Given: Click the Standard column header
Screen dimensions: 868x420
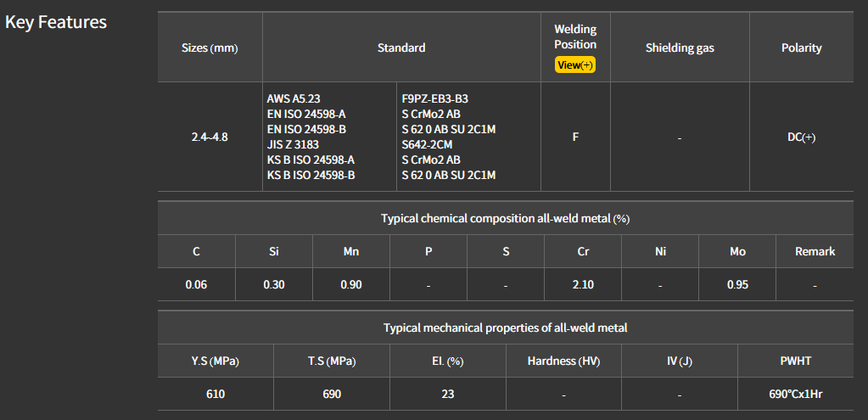Looking at the screenshot, I should point(401,48).
